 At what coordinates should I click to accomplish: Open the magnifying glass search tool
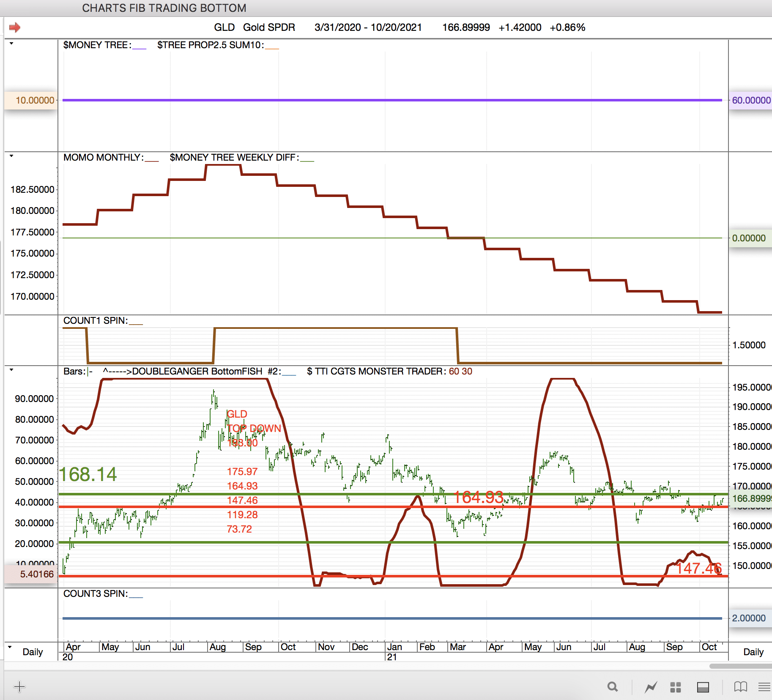point(612,687)
